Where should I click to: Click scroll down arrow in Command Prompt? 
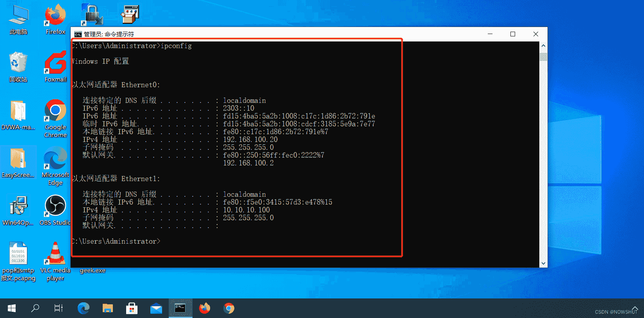543,264
